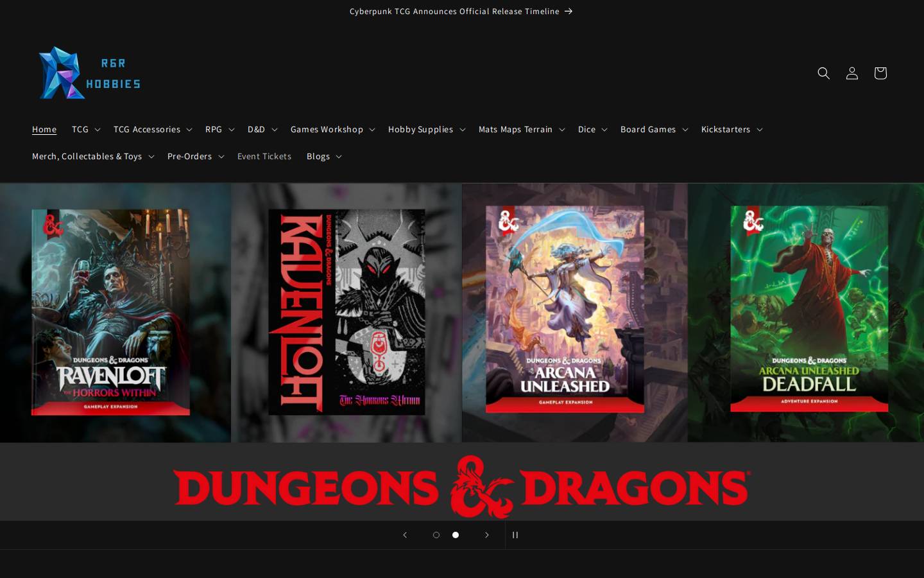Go to the previous slide arrow
Screen dimensions: 924x578
tap(405, 535)
